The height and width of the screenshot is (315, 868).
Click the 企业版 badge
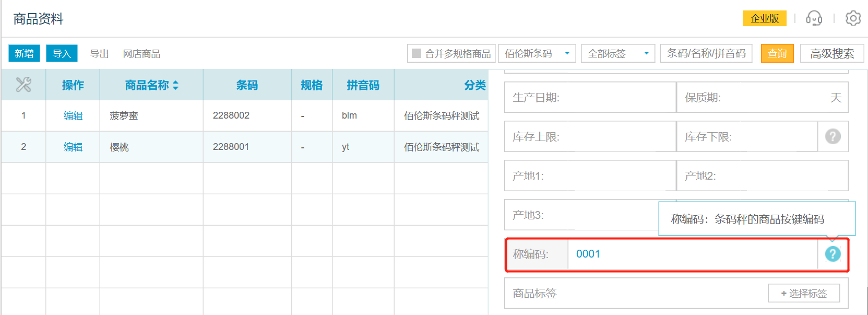764,18
